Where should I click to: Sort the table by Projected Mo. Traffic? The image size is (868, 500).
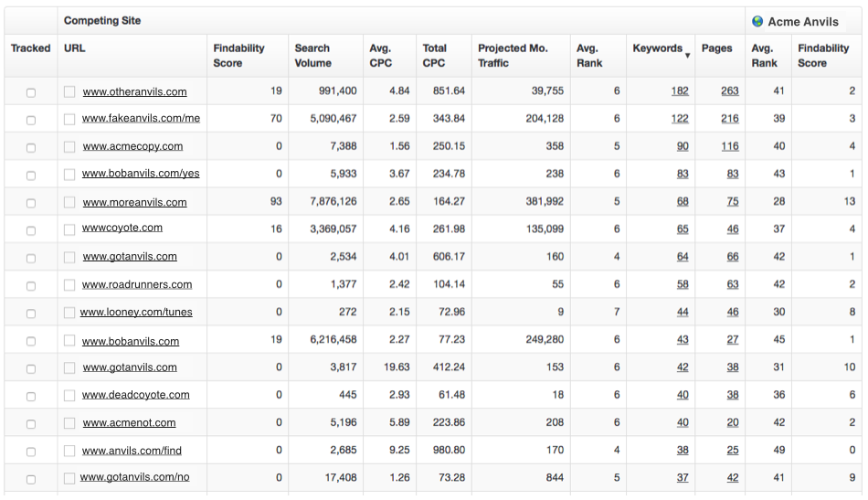coord(511,55)
